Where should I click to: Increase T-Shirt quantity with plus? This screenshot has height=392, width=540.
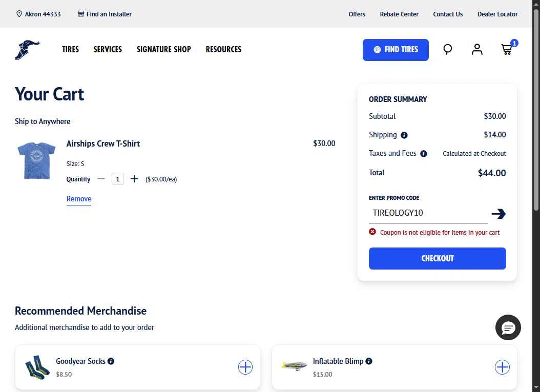[134, 179]
